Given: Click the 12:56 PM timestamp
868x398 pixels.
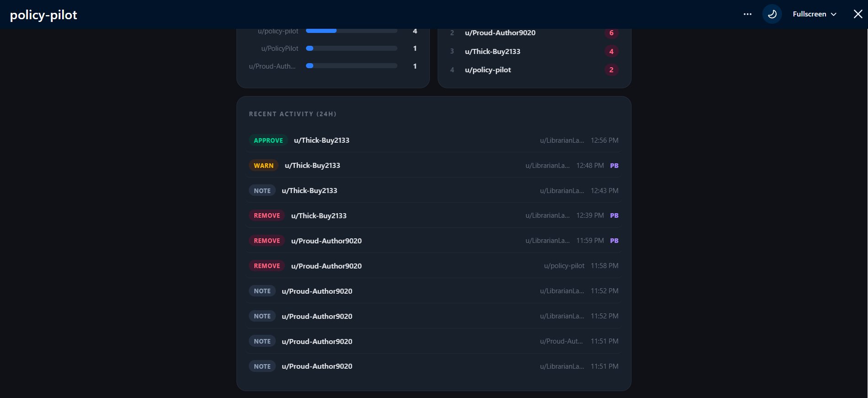Looking at the screenshot, I should coord(604,140).
